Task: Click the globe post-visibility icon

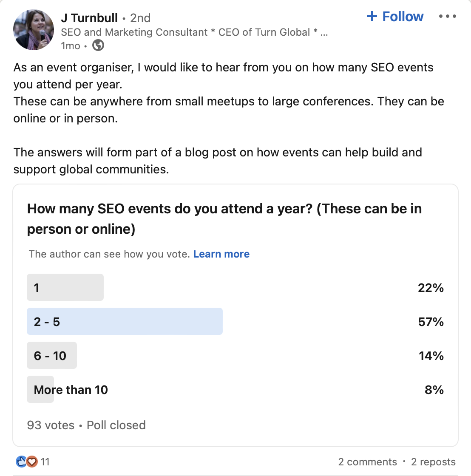Action: click(x=99, y=46)
